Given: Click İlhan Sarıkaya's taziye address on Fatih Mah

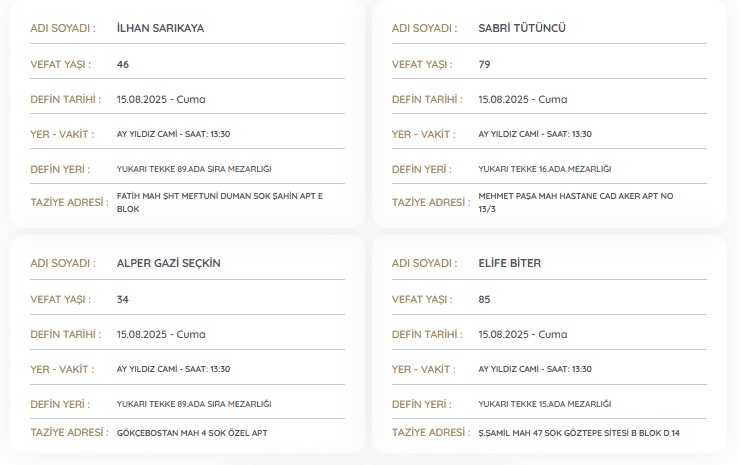Looking at the screenshot, I should [x=220, y=203].
